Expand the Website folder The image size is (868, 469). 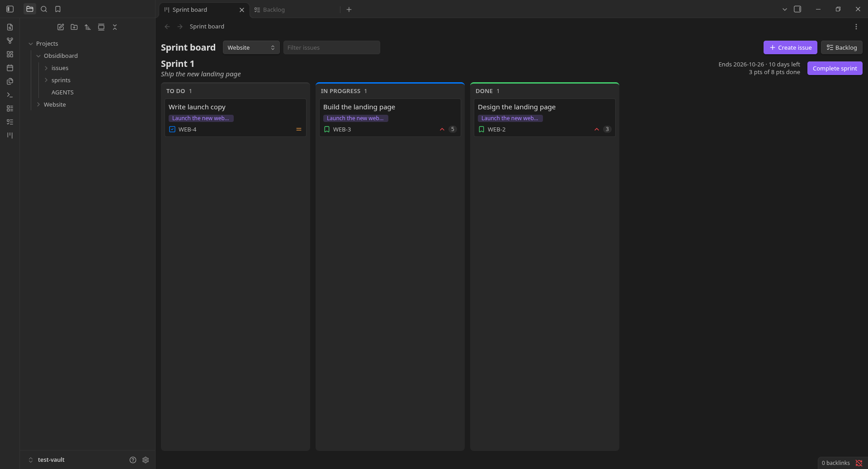[38, 104]
